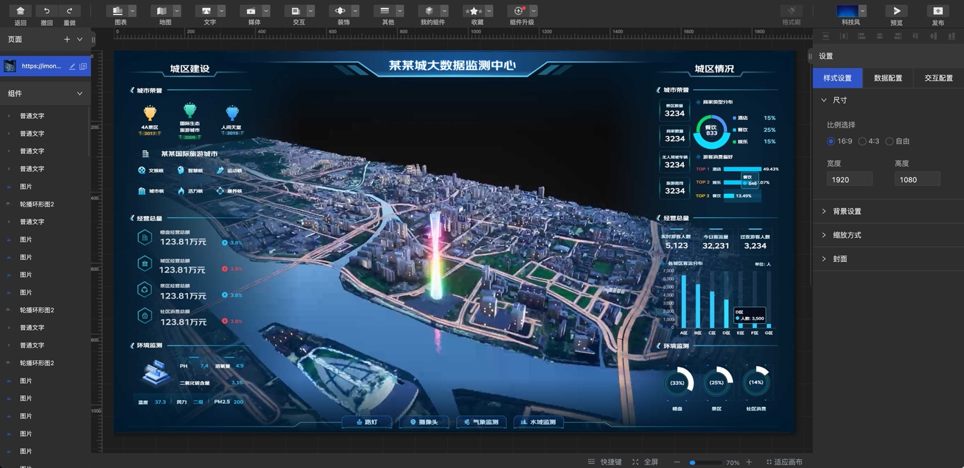The image size is (964, 468).
Task: Click the last alignment icon in the settings panel
Action: click(950, 36)
